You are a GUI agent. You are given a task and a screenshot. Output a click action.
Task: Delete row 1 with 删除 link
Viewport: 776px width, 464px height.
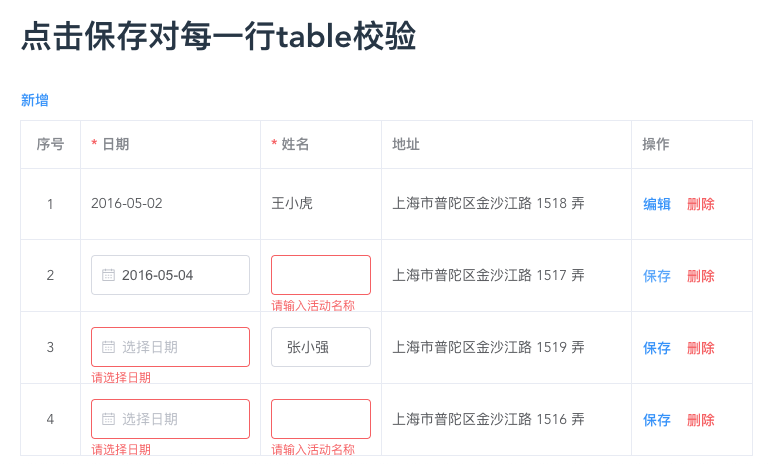(701, 204)
